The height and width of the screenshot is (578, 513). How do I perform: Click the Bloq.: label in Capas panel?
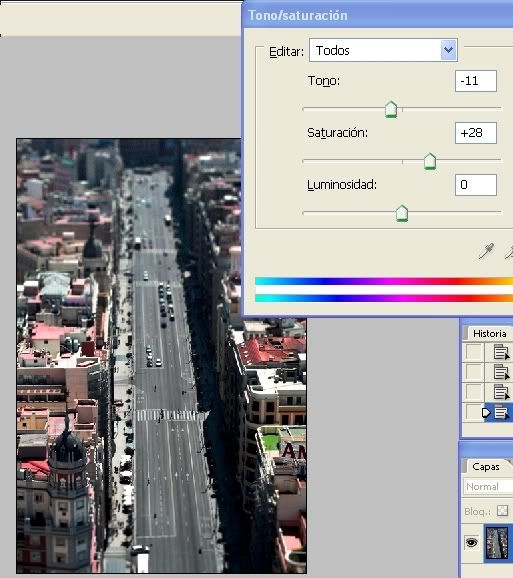click(477, 512)
